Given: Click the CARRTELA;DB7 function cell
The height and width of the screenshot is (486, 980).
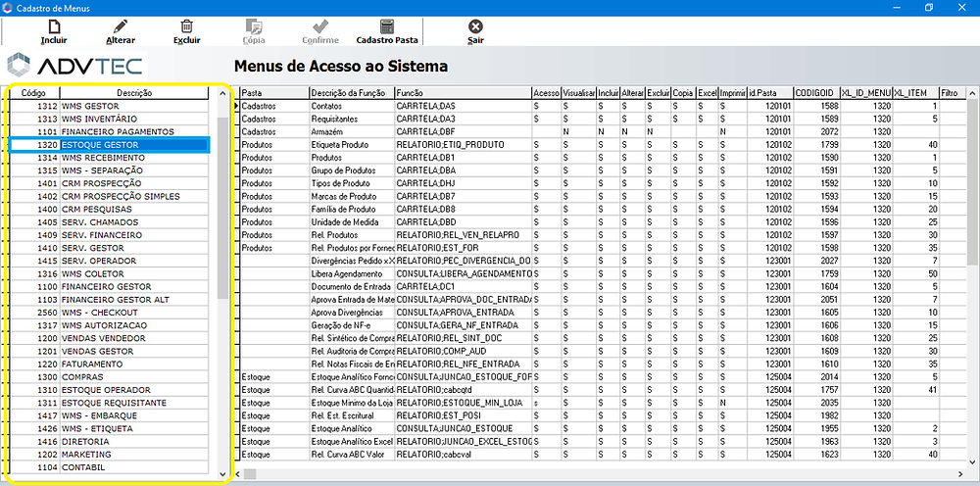Looking at the screenshot, I should pyautogui.click(x=464, y=196).
